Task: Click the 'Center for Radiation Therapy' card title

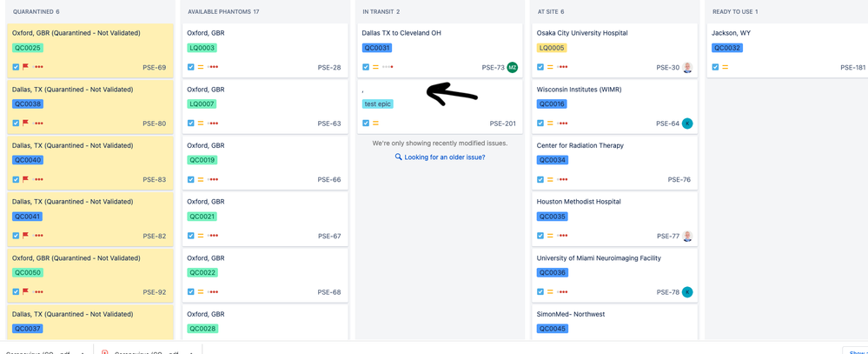Action: coord(580,146)
